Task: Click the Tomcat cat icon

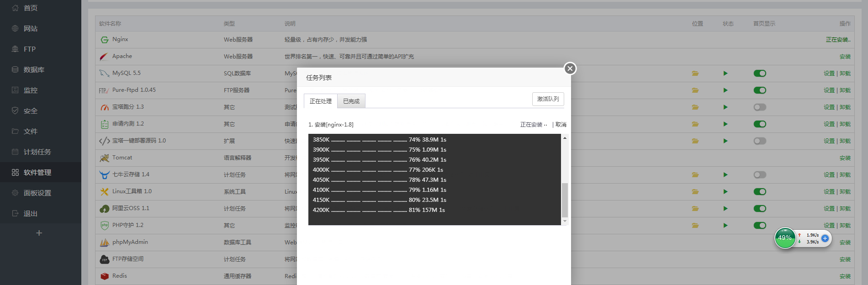Action: click(104, 158)
